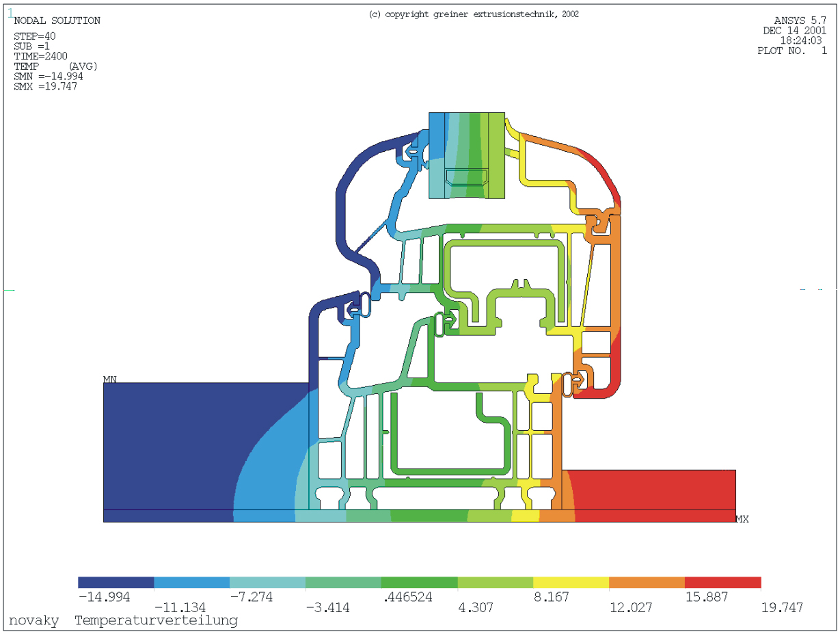Click the MN minimum marker label
The image size is (840, 634).
tap(109, 379)
